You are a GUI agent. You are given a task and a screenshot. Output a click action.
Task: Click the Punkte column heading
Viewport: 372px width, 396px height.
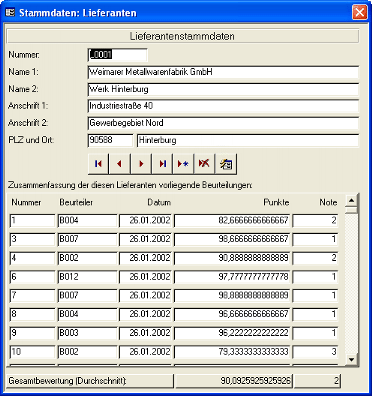[276, 202]
